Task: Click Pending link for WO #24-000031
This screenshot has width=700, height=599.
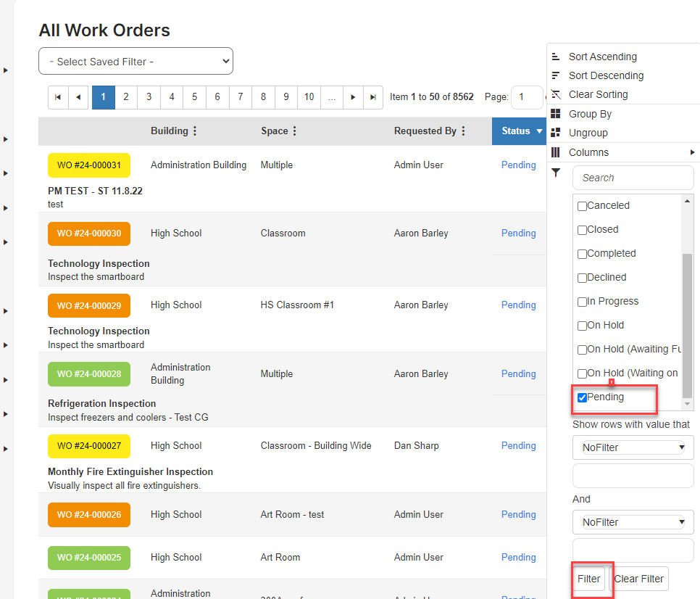Action: [x=518, y=165]
